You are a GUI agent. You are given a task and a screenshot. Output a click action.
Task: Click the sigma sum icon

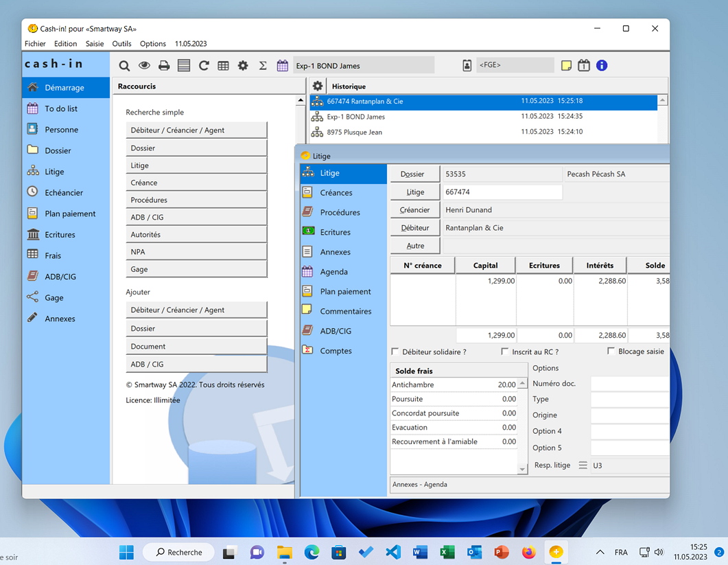click(x=262, y=66)
